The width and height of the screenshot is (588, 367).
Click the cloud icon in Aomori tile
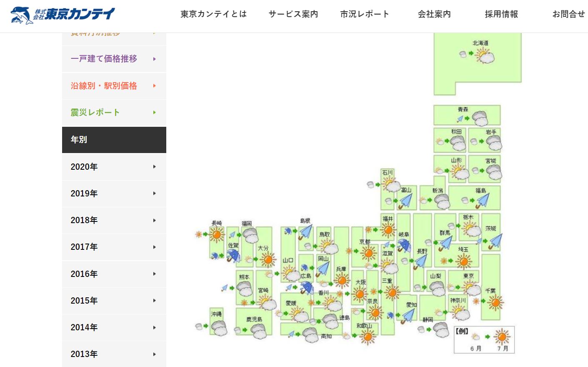coord(480,118)
